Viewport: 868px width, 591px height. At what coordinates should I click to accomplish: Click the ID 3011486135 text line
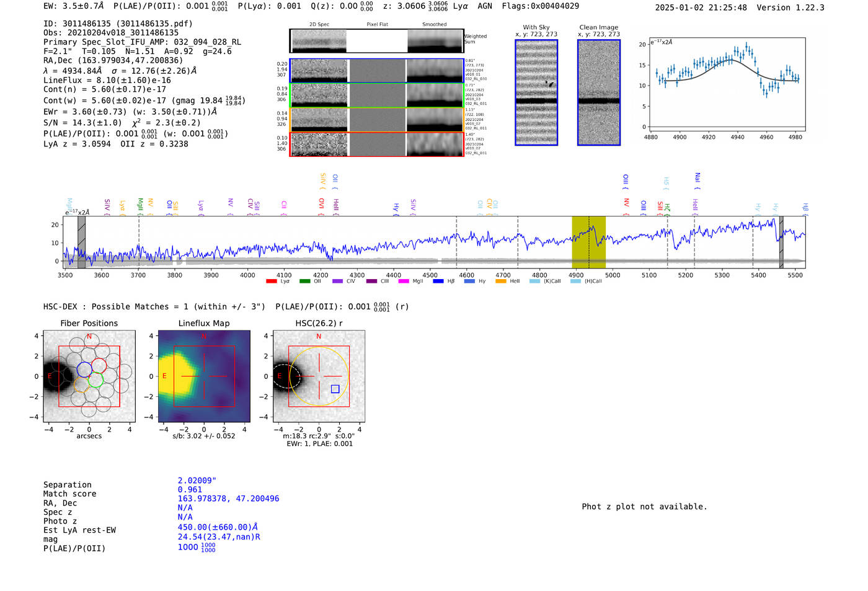coord(118,24)
